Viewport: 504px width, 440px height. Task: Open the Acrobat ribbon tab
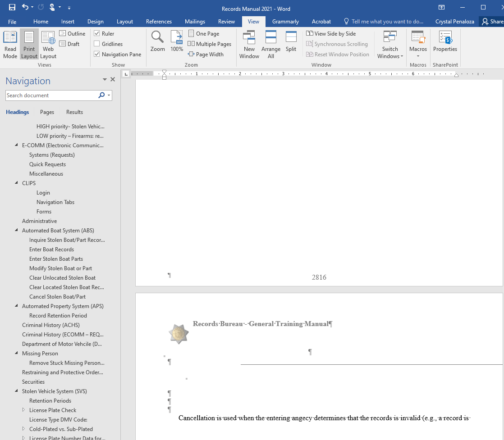click(x=321, y=22)
